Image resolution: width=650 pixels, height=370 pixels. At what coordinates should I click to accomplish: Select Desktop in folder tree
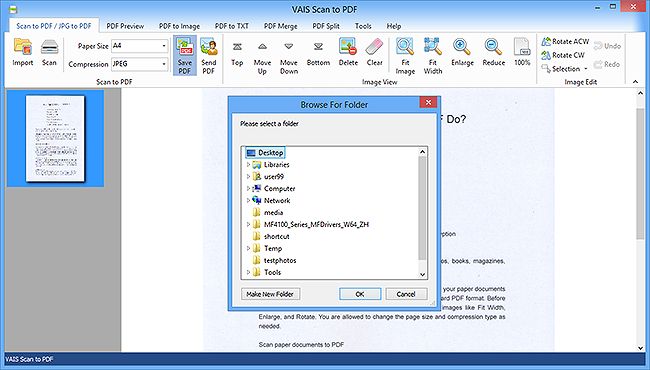[266, 152]
